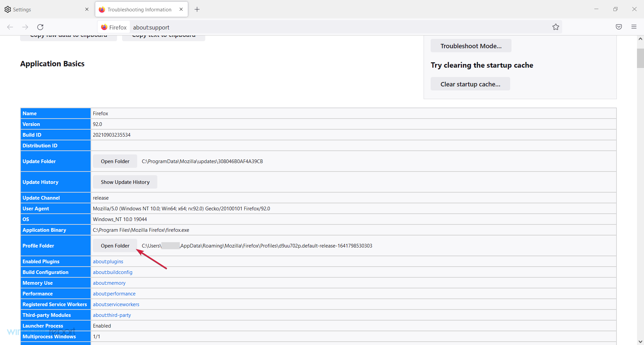Click the Update Folder path text
Image resolution: width=644 pixels, height=345 pixels.
(202, 161)
